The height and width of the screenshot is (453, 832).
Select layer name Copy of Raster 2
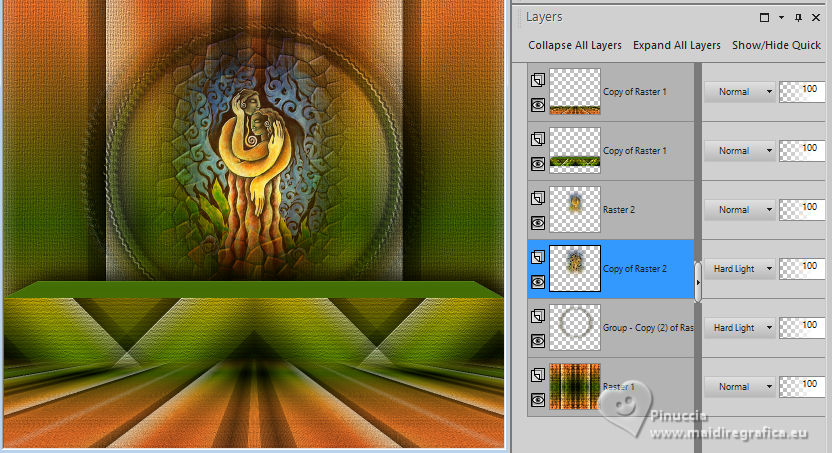click(635, 269)
